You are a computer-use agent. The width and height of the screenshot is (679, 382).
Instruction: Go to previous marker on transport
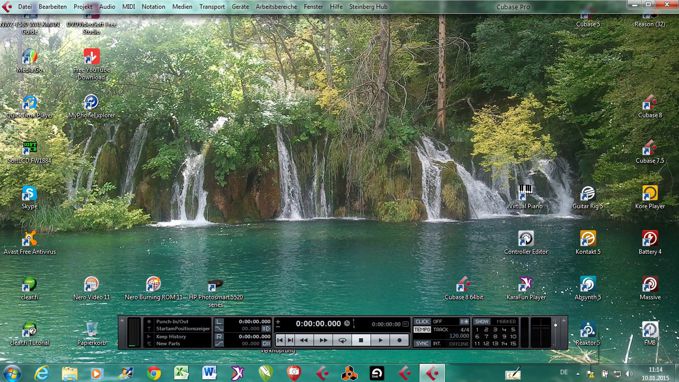pyautogui.click(x=281, y=340)
